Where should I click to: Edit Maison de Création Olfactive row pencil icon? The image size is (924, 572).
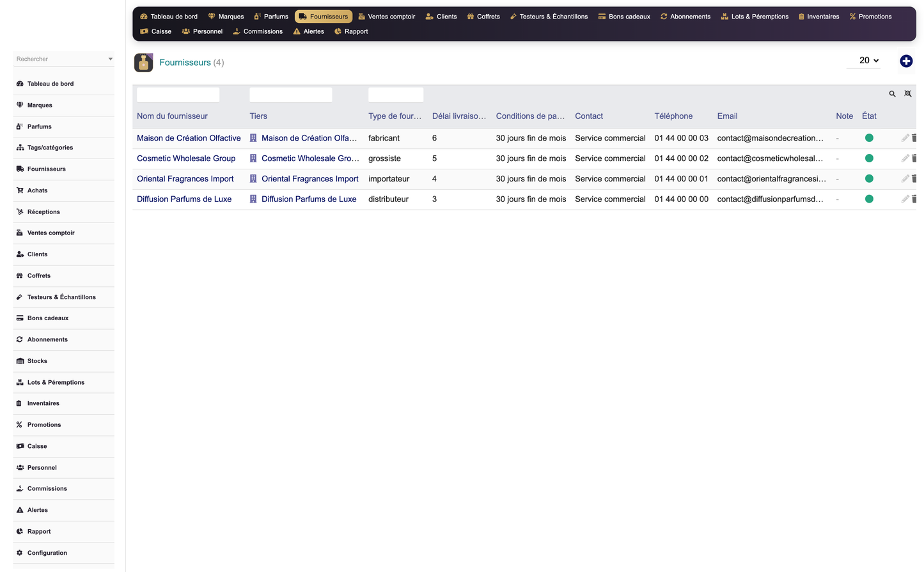(x=905, y=138)
